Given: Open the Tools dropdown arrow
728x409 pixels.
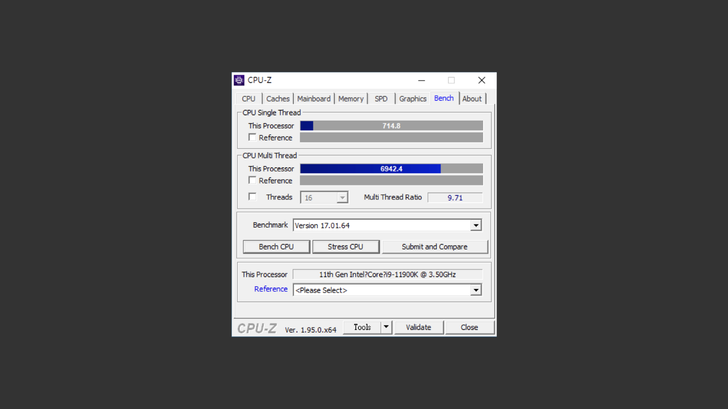Looking at the screenshot, I should (386, 327).
